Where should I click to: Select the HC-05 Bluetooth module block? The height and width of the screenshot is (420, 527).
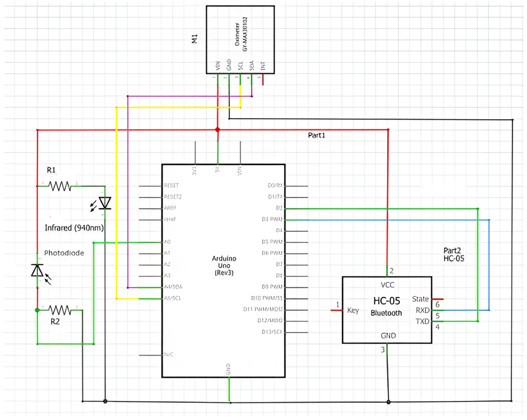pos(387,310)
